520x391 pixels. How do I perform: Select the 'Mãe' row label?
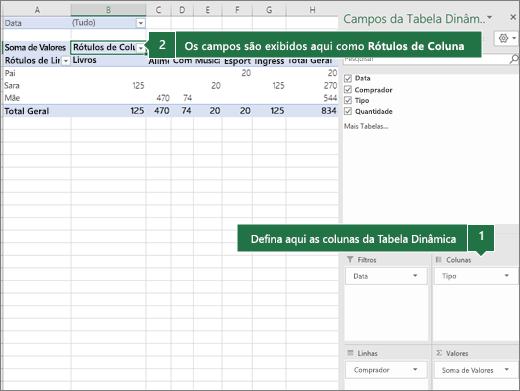[36, 98]
